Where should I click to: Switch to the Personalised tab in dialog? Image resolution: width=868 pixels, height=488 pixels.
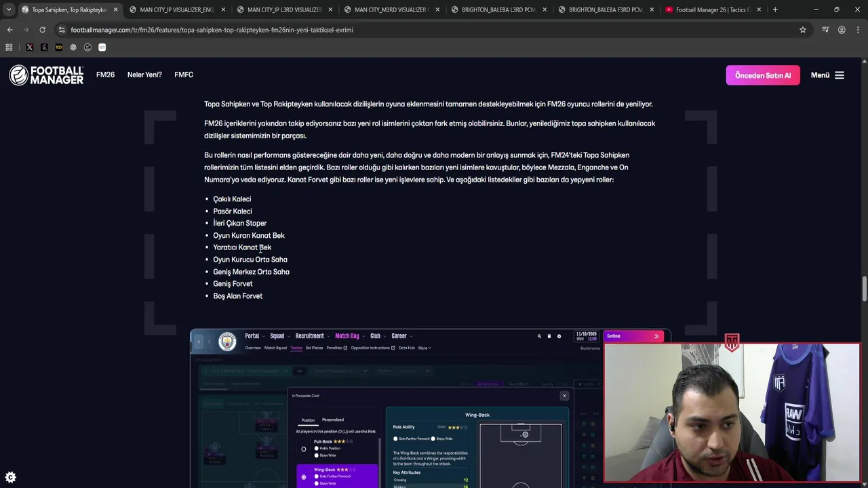[x=333, y=420]
